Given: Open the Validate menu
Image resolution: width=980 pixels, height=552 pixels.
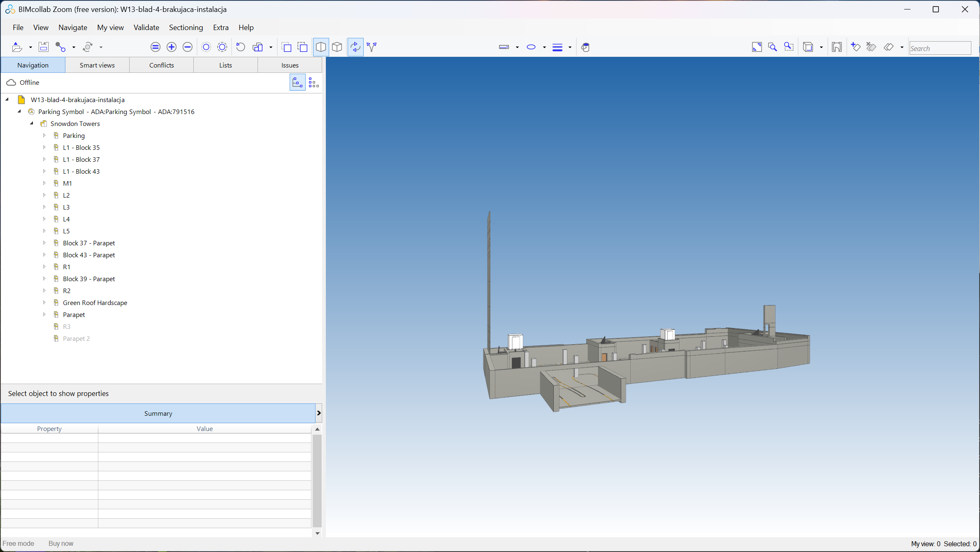Looking at the screenshot, I should tap(146, 28).
